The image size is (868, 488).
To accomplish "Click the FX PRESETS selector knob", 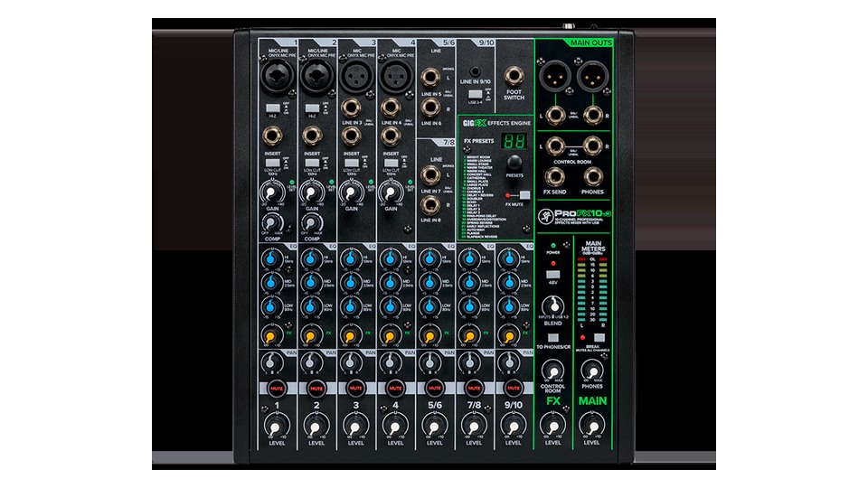I will click(x=514, y=163).
